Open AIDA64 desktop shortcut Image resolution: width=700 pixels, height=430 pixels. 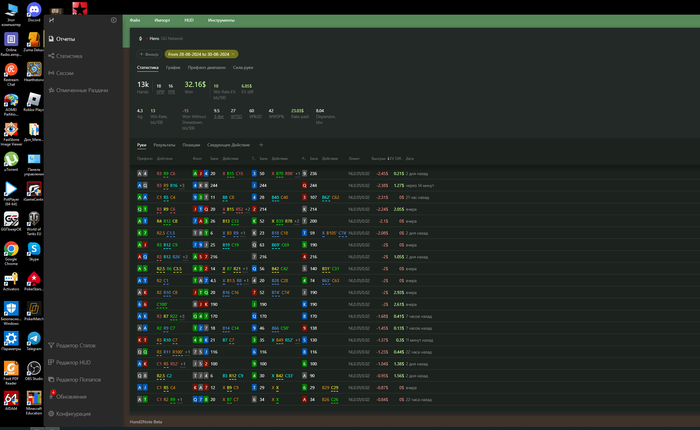click(11, 401)
